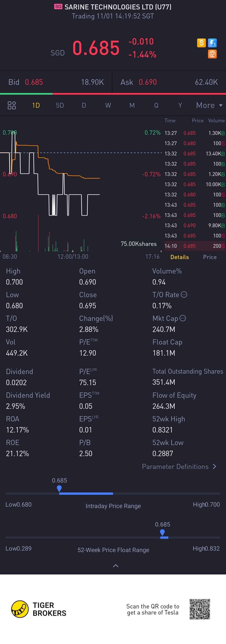Tap the 52-Week Price range marker
Screen dimensions: 226x644
pos(162,533)
